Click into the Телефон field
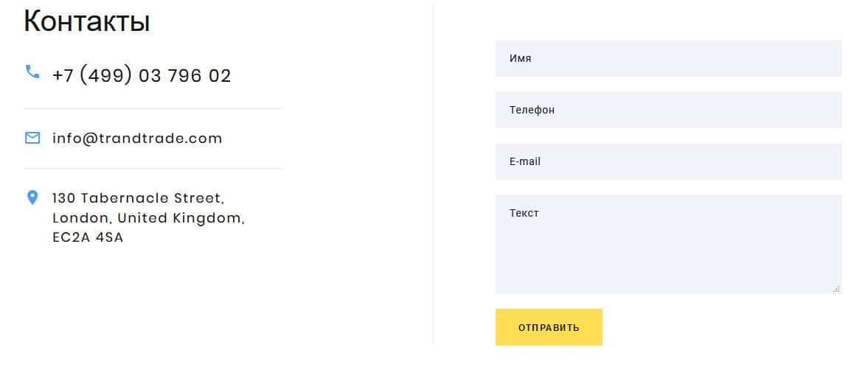The width and height of the screenshot is (868, 367). (x=667, y=110)
